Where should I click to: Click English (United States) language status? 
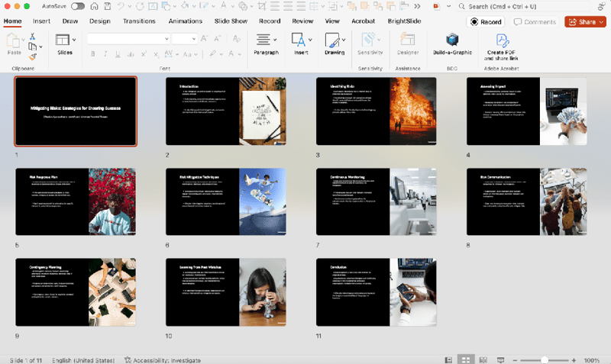(83, 360)
